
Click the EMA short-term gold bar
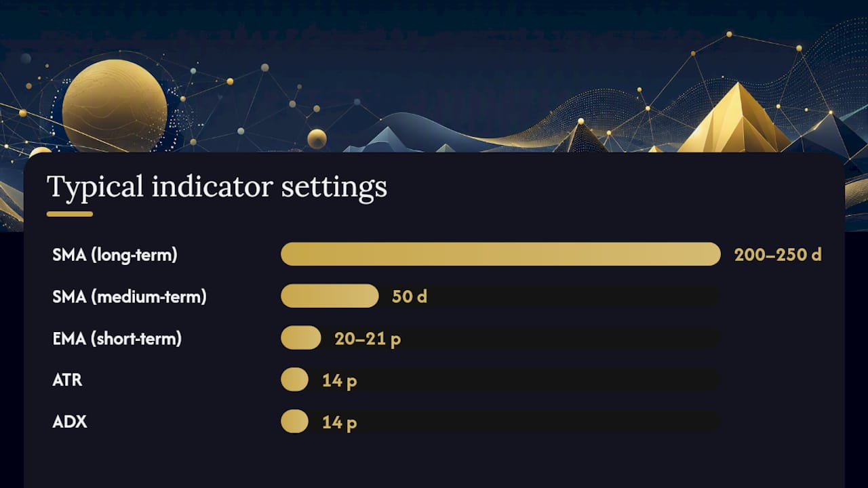(300, 338)
